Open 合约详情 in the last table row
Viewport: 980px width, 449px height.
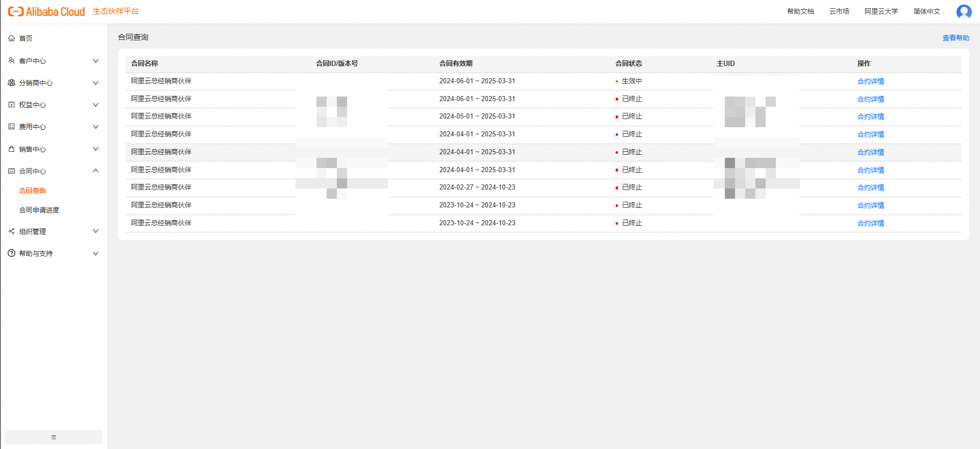pos(871,223)
